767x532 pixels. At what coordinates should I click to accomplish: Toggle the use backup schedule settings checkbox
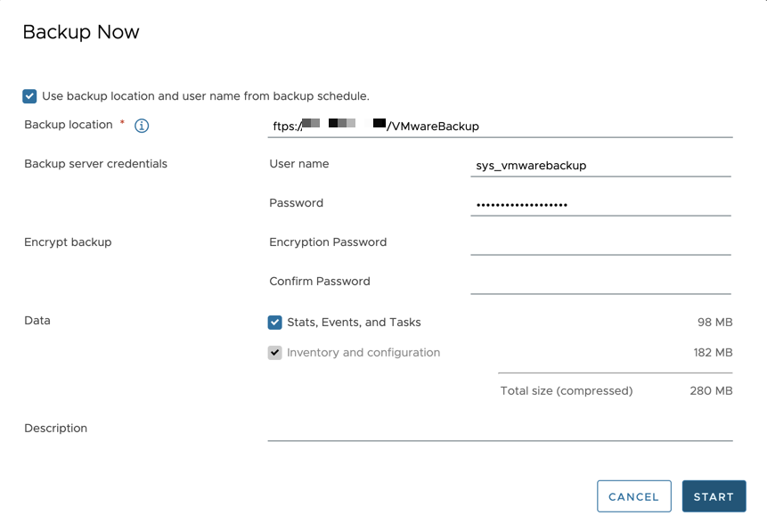pyautogui.click(x=29, y=96)
